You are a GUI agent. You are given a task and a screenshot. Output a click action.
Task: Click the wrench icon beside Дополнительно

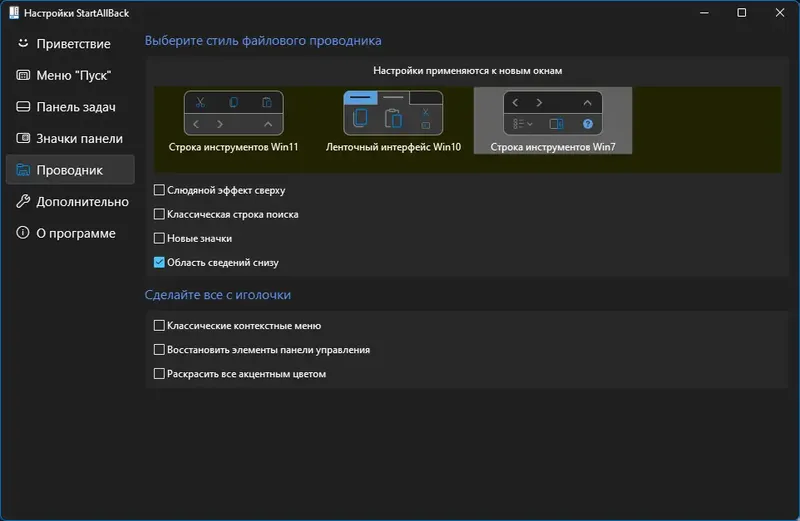23,201
